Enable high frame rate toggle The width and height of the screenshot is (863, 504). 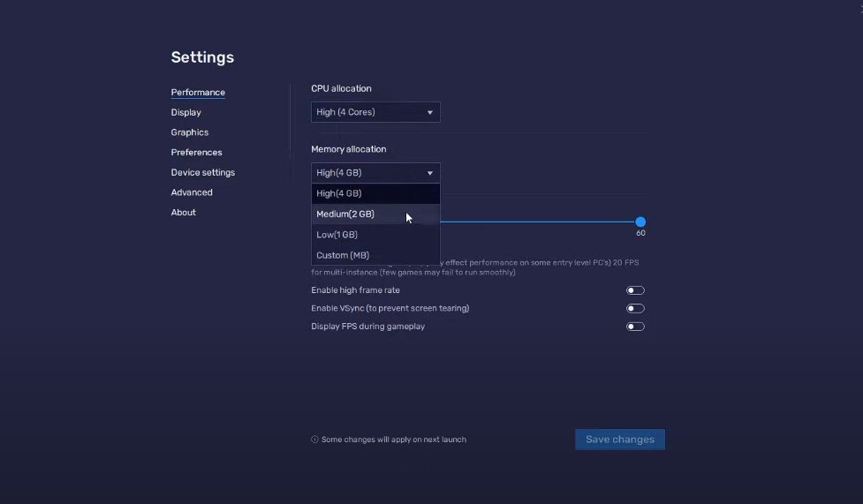pos(635,290)
